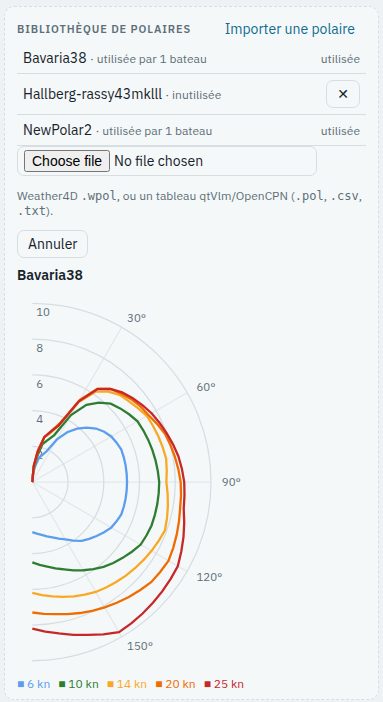The image size is (383, 702).
Task: Click the green 10 kn legend swatch
Action: [62, 684]
